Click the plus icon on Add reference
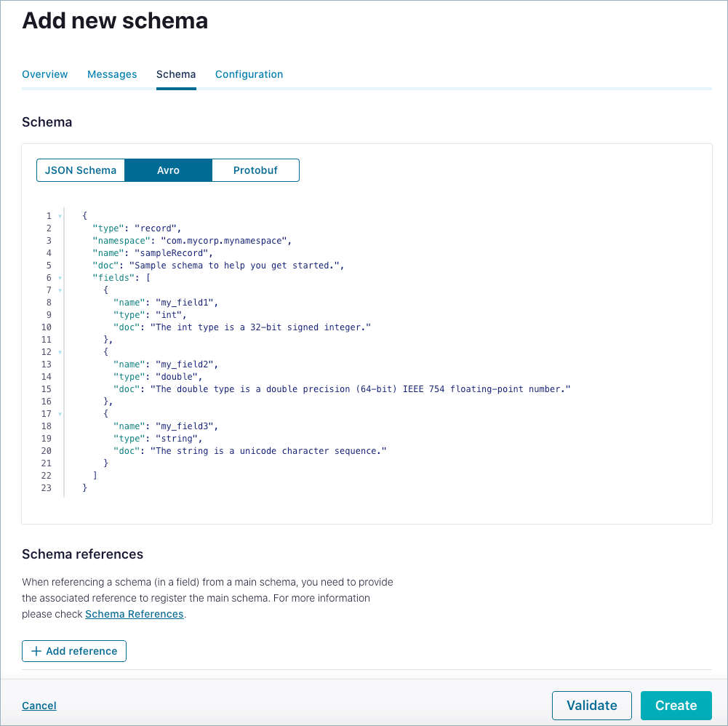The width and height of the screenshot is (728, 726). 36,651
